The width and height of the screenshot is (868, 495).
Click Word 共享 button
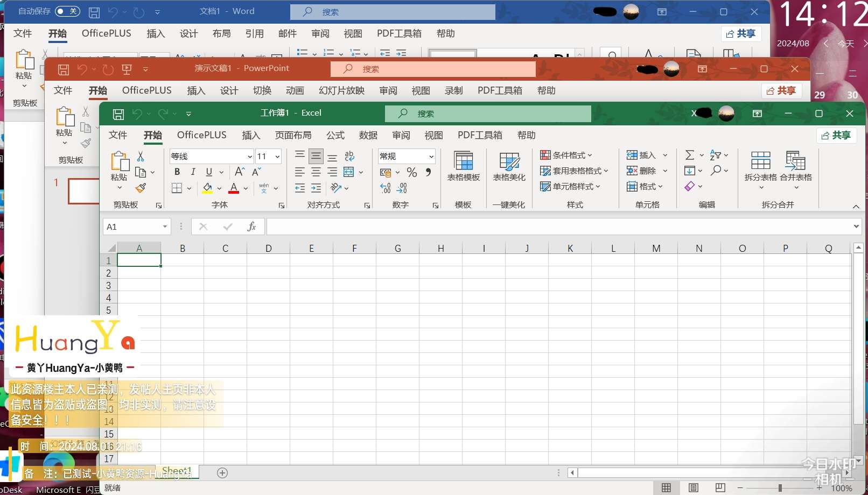[x=741, y=33]
